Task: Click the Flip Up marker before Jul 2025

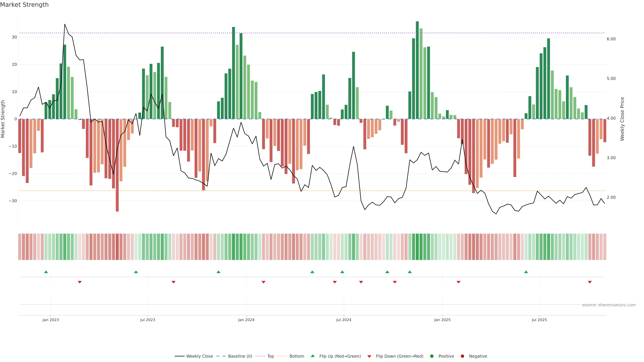Action: click(526, 272)
